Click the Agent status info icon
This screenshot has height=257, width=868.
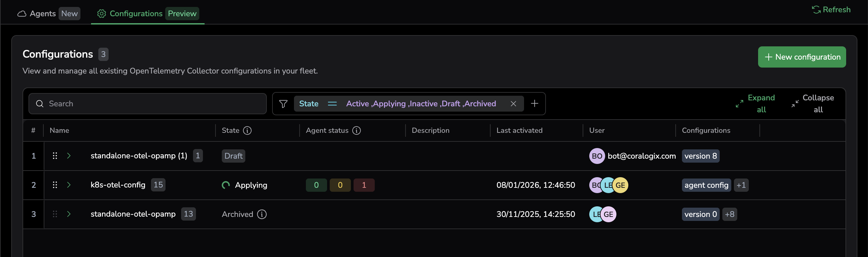(356, 130)
